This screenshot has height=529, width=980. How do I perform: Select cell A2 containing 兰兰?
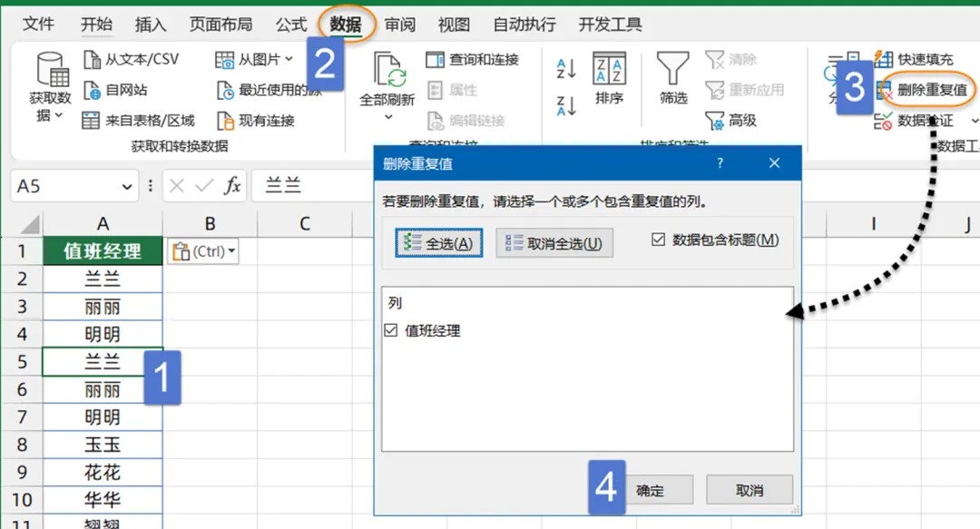[x=103, y=279]
